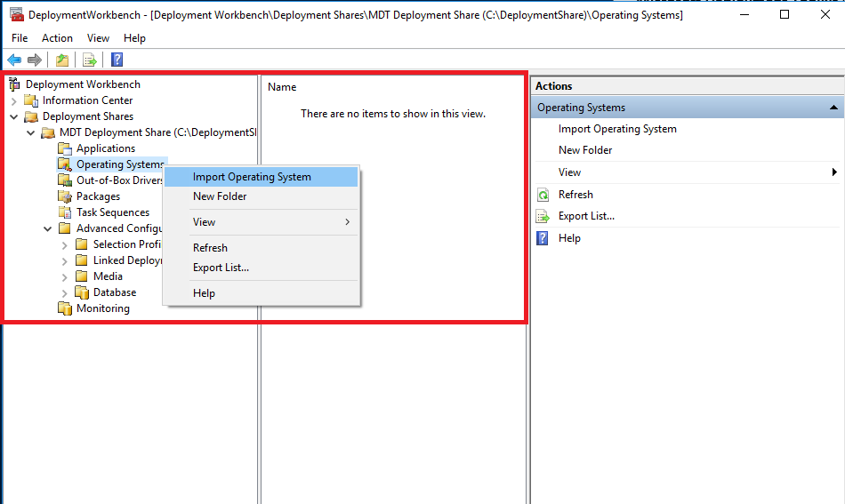Click the Packages folder icon
The height and width of the screenshot is (504, 845).
pyautogui.click(x=65, y=196)
